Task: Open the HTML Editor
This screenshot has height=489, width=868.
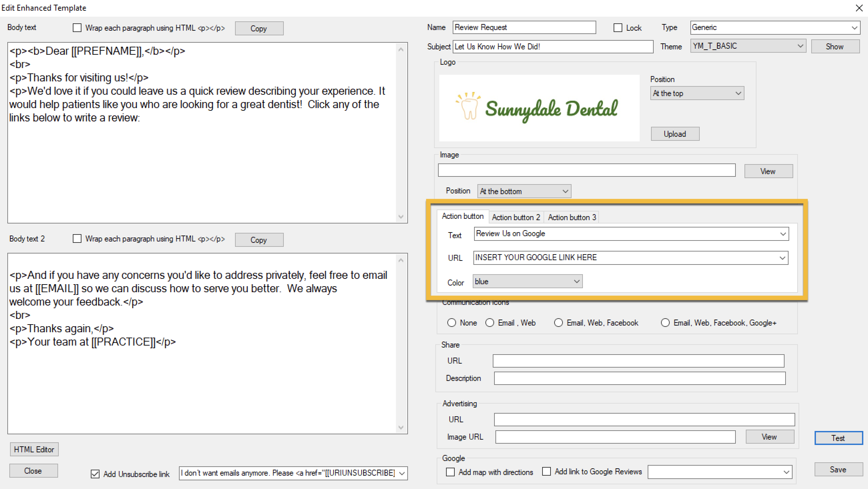Action: click(34, 449)
